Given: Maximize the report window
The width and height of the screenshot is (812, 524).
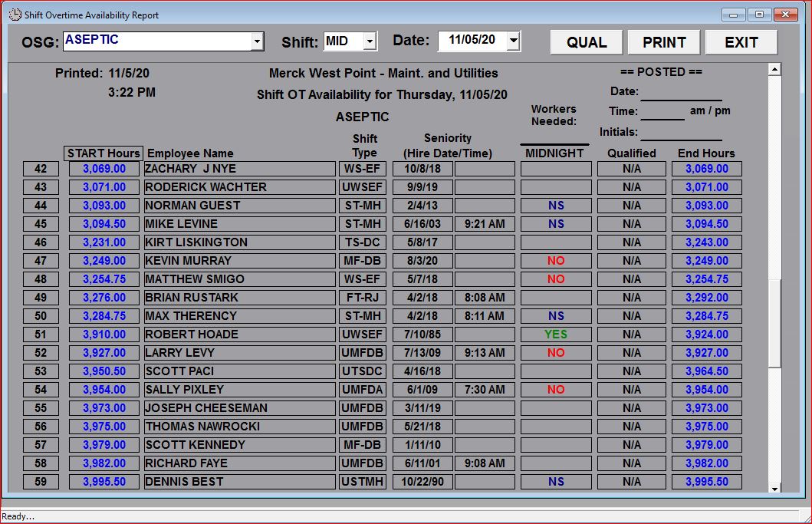Looking at the screenshot, I should click(x=759, y=15).
